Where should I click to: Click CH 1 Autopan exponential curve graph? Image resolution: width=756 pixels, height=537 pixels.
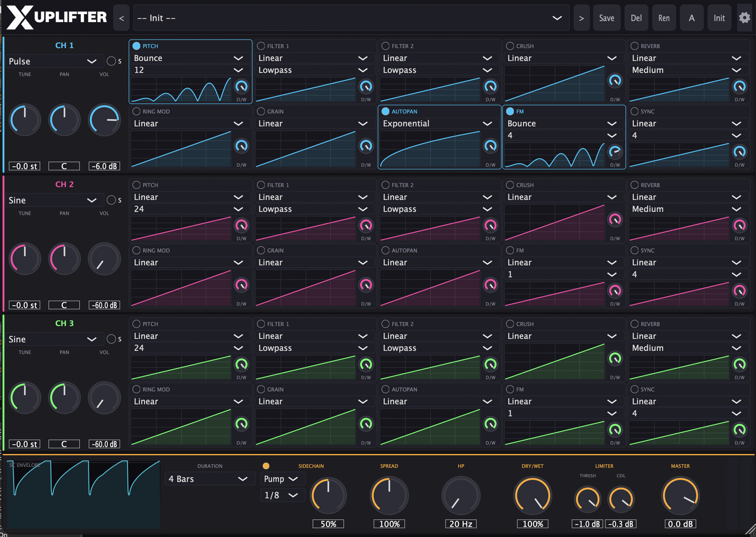point(430,149)
